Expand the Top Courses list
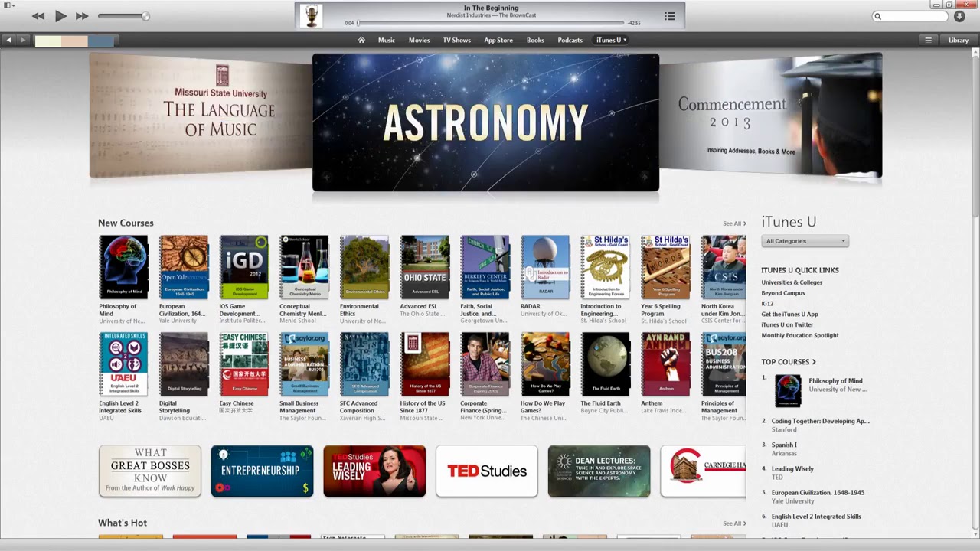The image size is (980, 551). [x=789, y=361]
